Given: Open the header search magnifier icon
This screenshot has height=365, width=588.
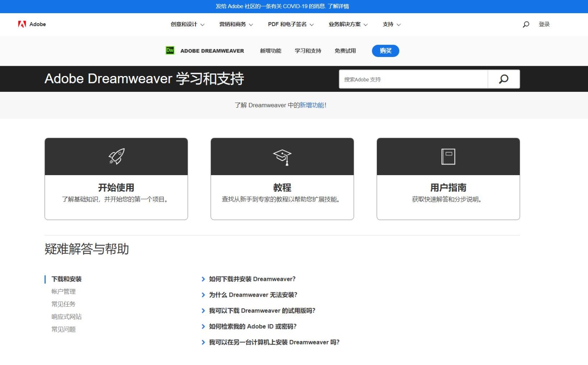Looking at the screenshot, I should coord(526,24).
